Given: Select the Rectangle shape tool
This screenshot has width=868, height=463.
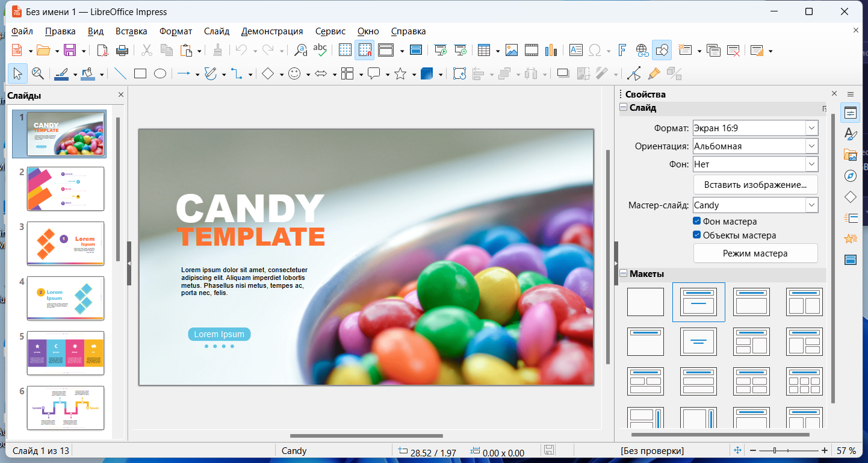Looking at the screenshot, I should coord(140,73).
